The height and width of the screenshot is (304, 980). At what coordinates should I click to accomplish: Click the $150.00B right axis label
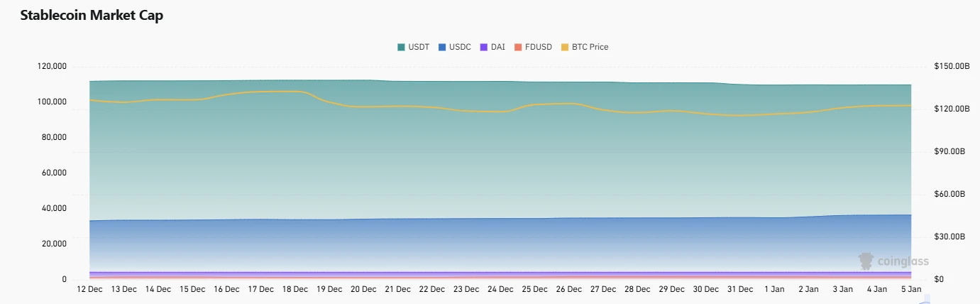(952, 66)
